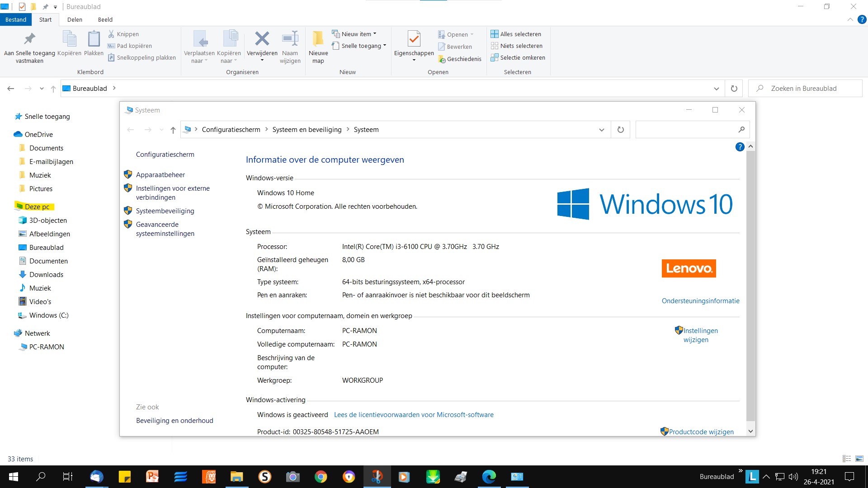The height and width of the screenshot is (488, 868).
Task: Create a new folder with Nieuwe map
Action: pos(318,47)
